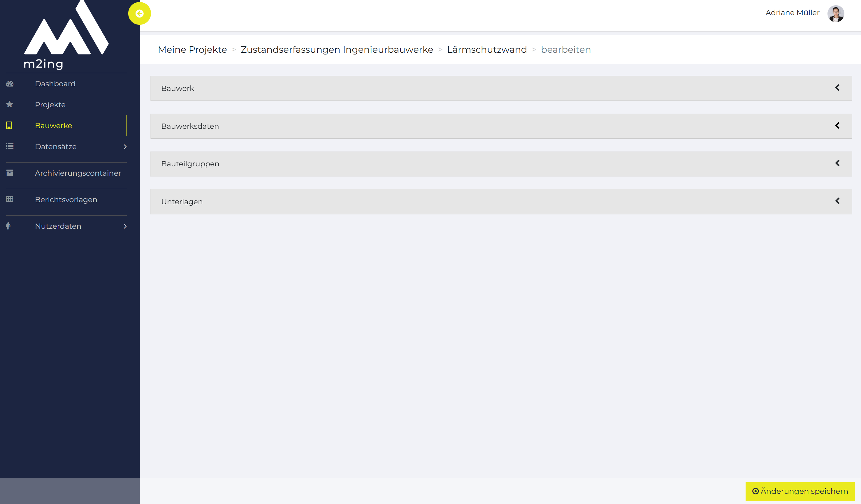Click the Bauwerksdaten panel header
The image size is (861, 504).
[501, 126]
